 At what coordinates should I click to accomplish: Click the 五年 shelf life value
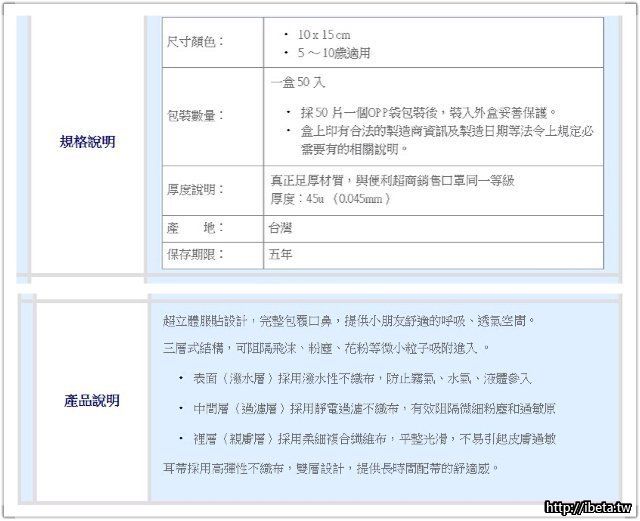(282, 255)
